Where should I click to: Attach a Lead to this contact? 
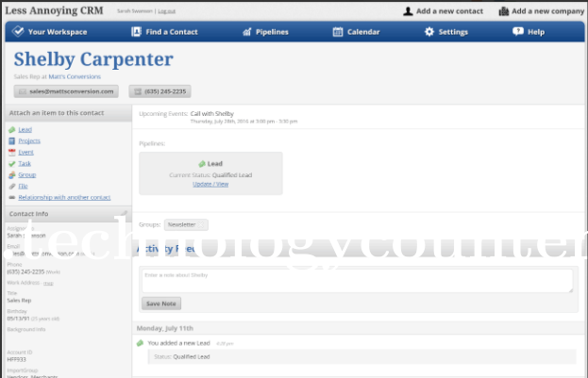pyautogui.click(x=25, y=130)
